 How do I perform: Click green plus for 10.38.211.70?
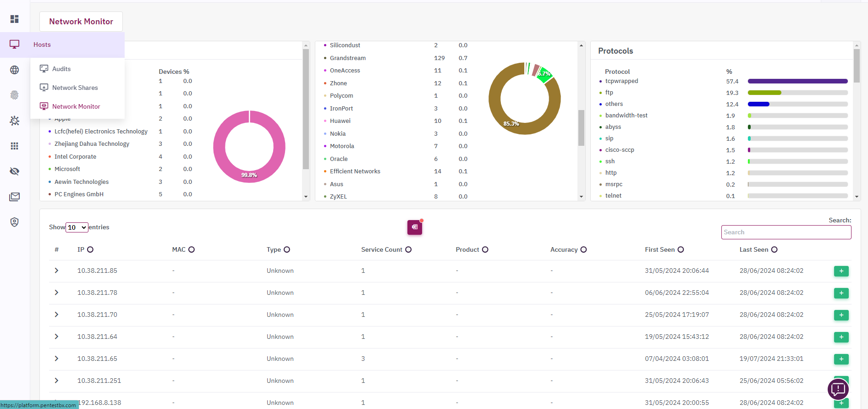click(x=841, y=315)
